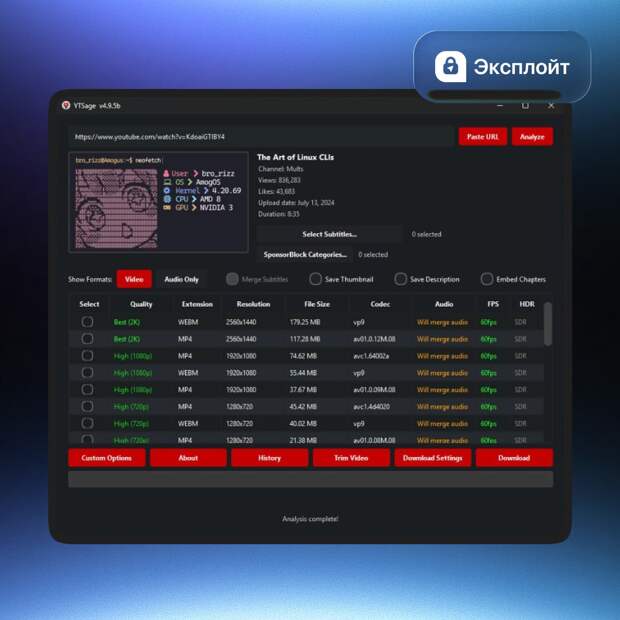This screenshot has height=620, width=620.
Task: Open Download Settings
Action: click(x=432, y=458)
